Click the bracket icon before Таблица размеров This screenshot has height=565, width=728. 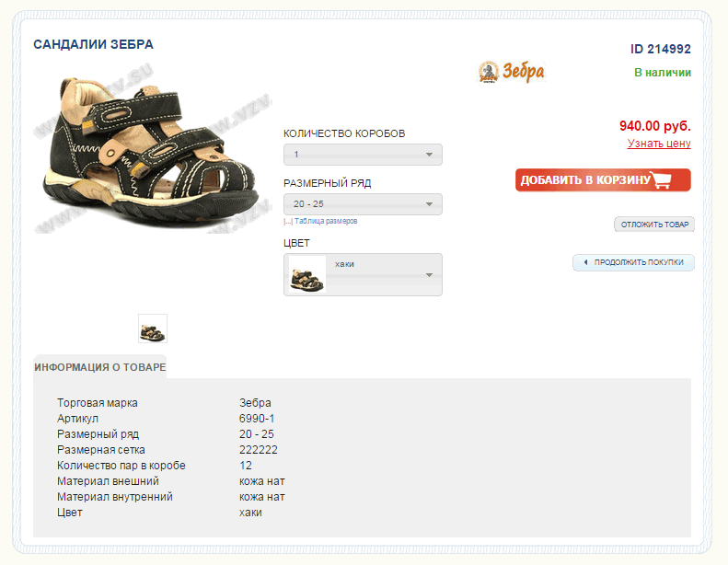[287, 222]
